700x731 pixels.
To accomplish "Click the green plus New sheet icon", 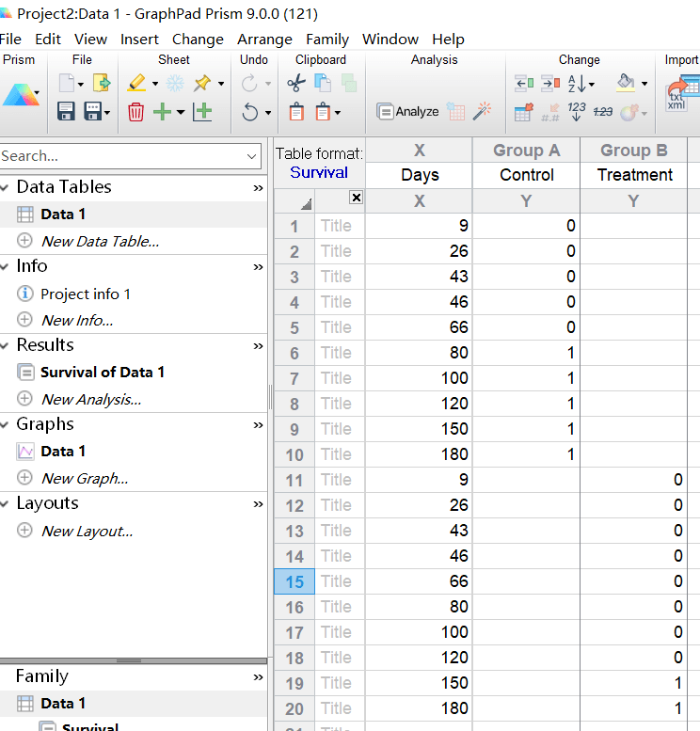I will (163, 112).
